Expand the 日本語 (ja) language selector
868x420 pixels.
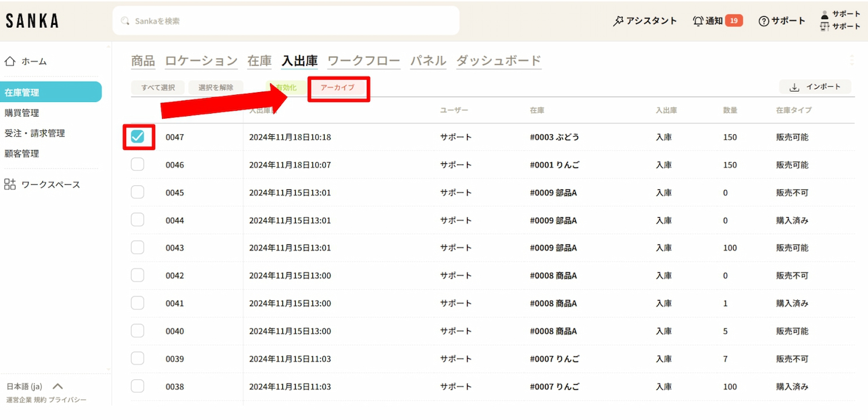pyautogui.click(x=35, y=386)
